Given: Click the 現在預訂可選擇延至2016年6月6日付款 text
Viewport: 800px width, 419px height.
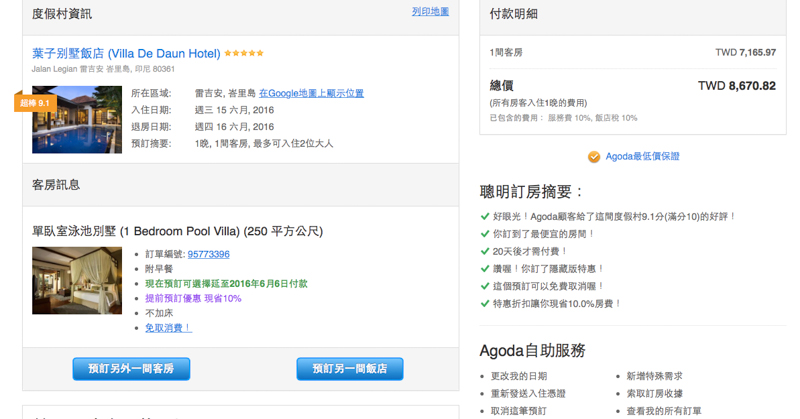Looking at the screenshot, I should pos(226,284).
